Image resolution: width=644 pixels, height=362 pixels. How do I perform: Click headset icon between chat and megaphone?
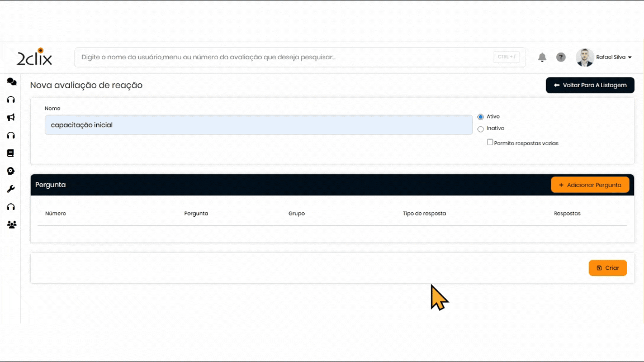tap(11, 99)
